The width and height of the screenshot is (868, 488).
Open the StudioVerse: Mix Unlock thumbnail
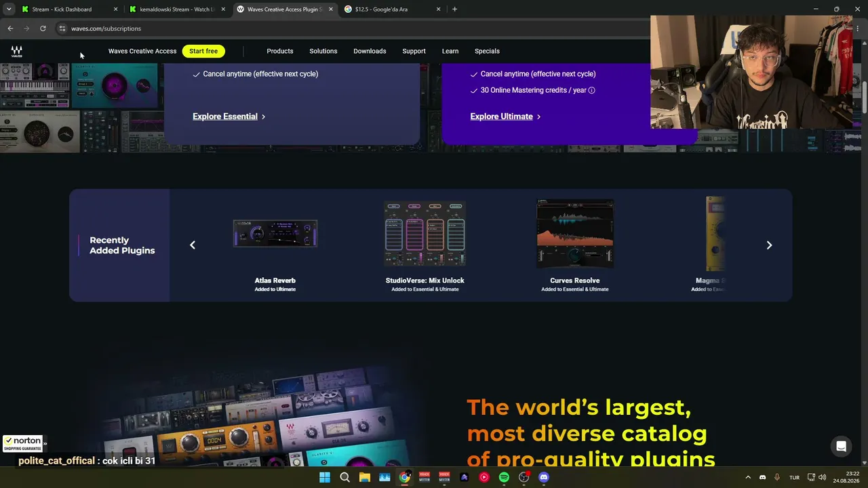pyautogui.click(x=425, y=234)
